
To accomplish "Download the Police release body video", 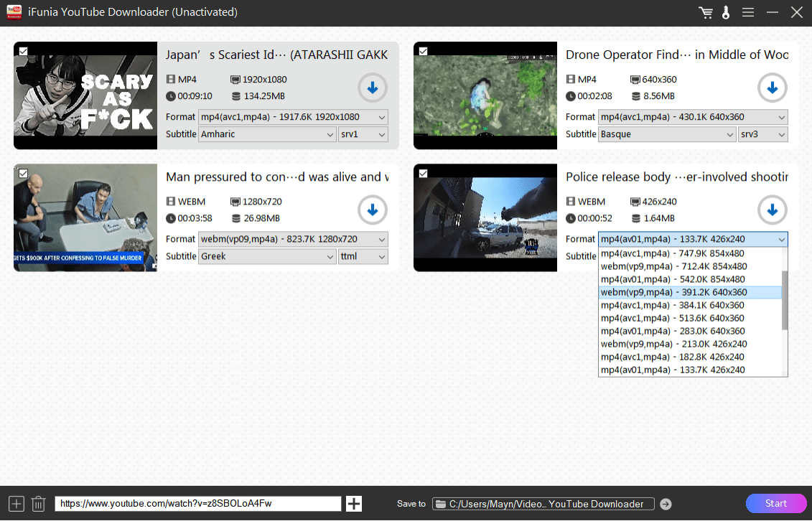I will 773,210.
